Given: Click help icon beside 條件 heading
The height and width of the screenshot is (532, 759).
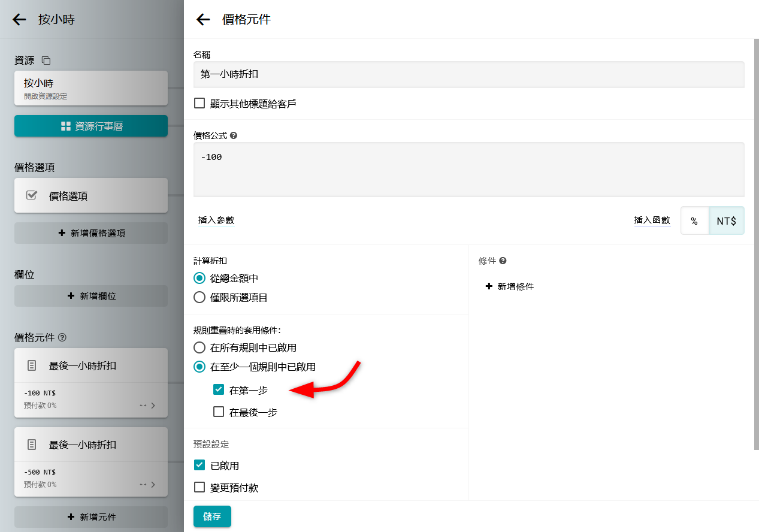Looking at the screenshot, I should click(x=503, y=261).
